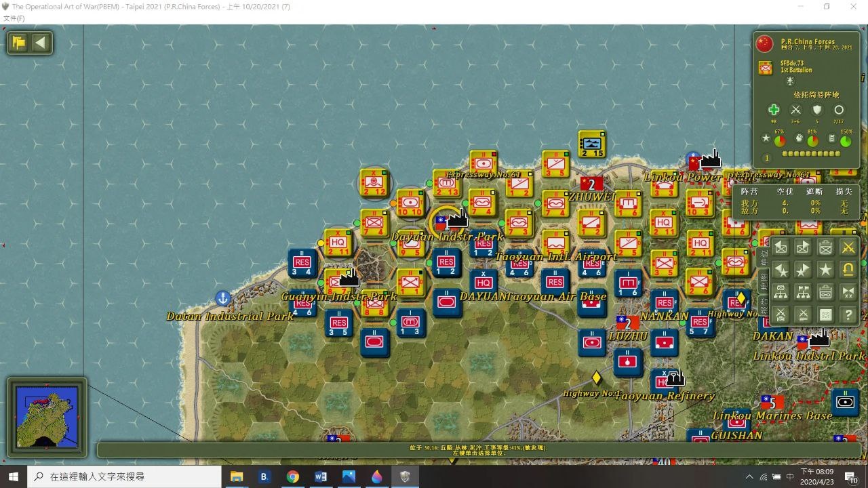Image resolution: width=868 pixels, height=488 pixels.
Task: Switch to the 报告 side tab
Action: pyautogui.click(x=764, y=305)
